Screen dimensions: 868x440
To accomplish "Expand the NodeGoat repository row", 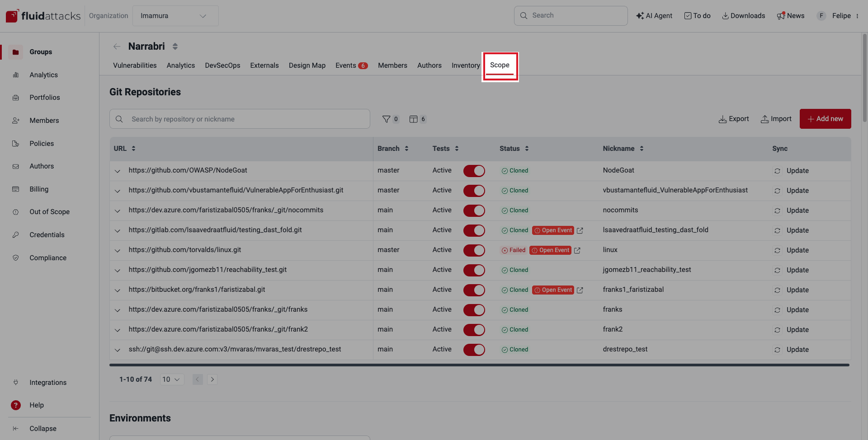I will pos(118,171).
